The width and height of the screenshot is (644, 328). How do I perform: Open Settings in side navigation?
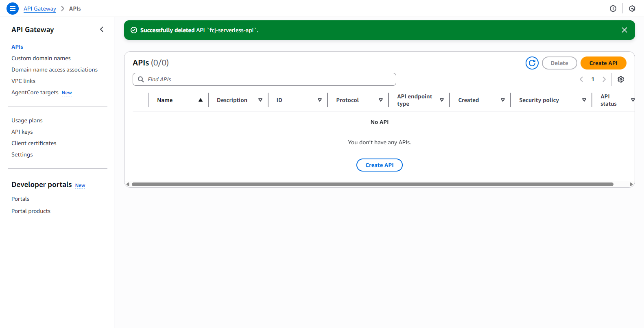(x=22, y=154)
